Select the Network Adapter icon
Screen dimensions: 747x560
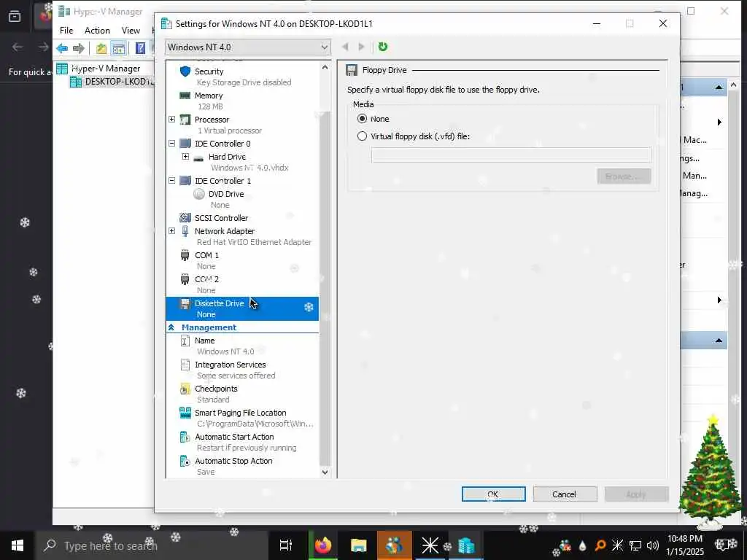coord(185,231)
